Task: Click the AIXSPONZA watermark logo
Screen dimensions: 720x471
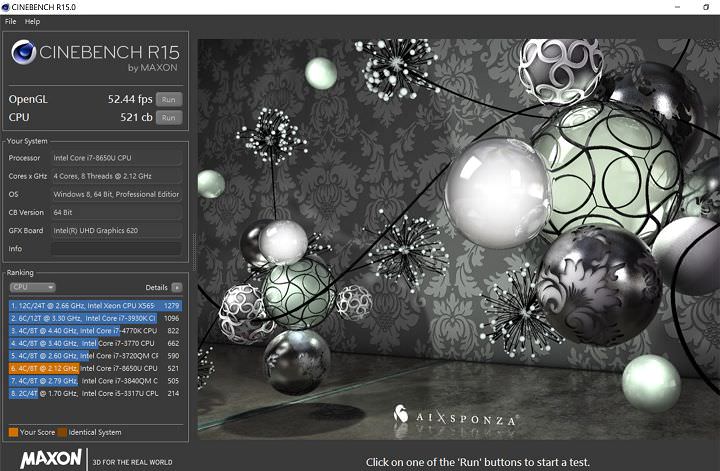Action: coord(455,414)
